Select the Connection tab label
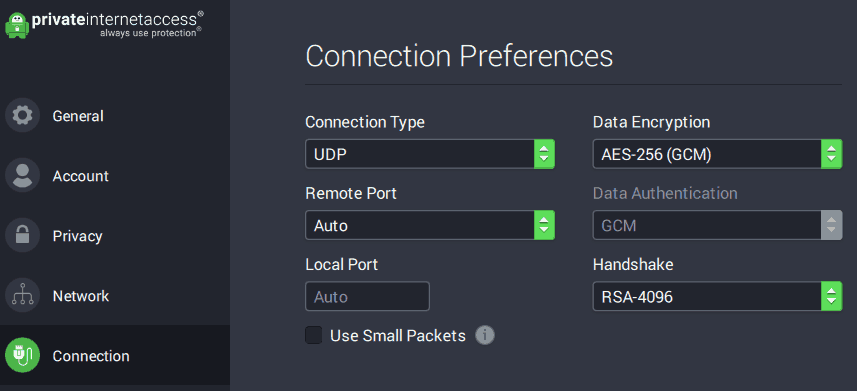Image resolution: width=857 pixels, height=391 pixels. pos(91,356)
